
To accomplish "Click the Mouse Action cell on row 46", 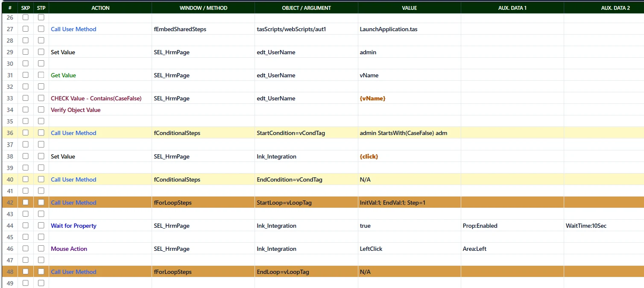I will (100, 249).
